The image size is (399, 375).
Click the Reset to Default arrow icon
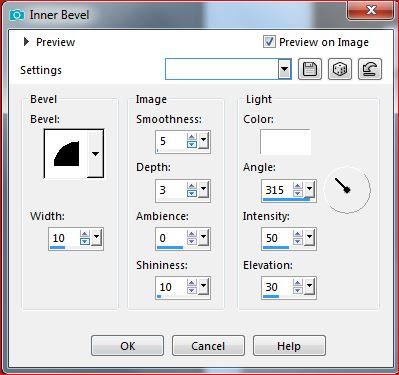[x=370, y=69]
